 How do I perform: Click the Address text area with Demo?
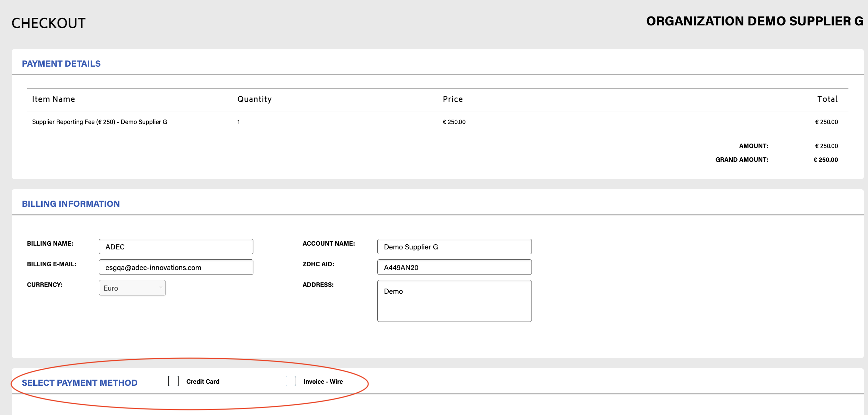(455, 301)
